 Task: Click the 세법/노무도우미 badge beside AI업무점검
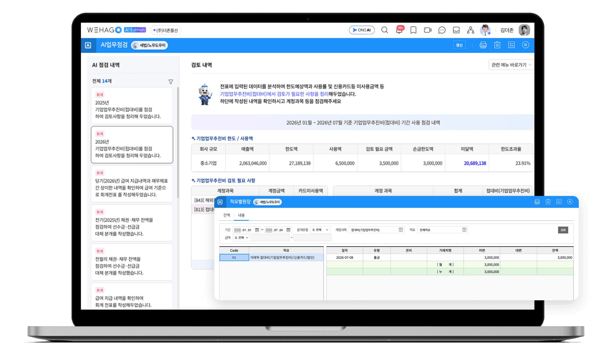149,45
